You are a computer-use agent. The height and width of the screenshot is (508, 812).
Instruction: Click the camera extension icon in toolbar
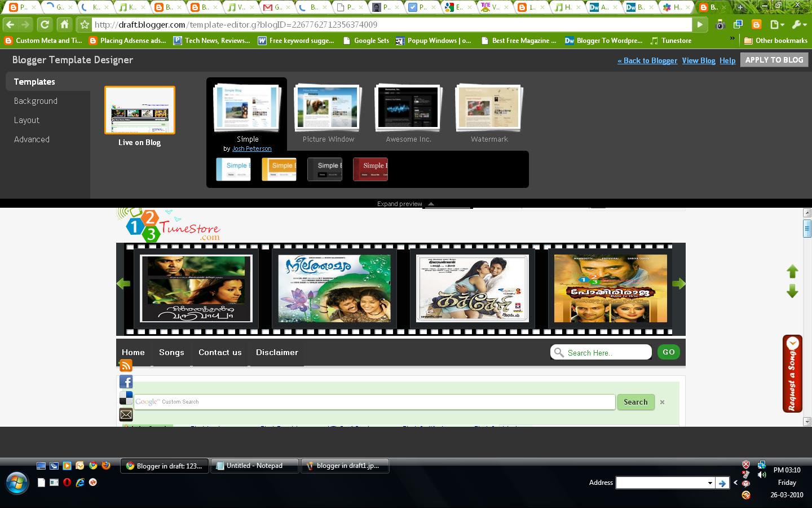720,25
